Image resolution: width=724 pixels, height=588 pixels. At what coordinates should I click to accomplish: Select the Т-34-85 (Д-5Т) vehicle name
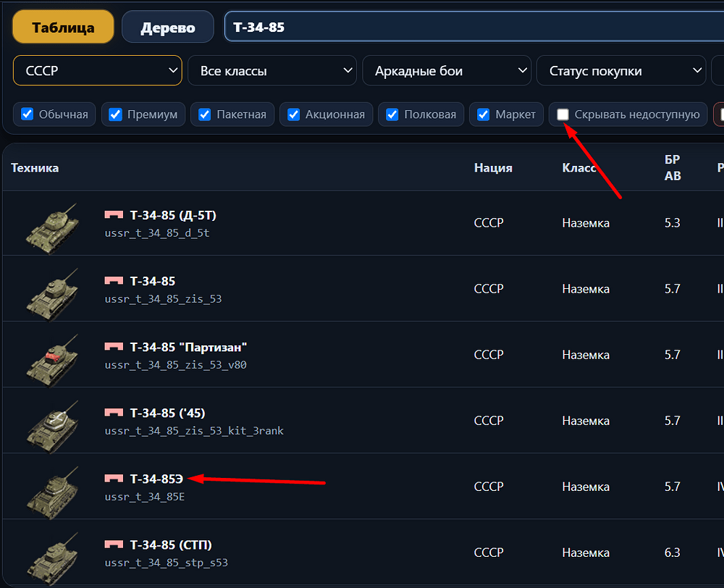pyautogui.click(x=173, y=215)
